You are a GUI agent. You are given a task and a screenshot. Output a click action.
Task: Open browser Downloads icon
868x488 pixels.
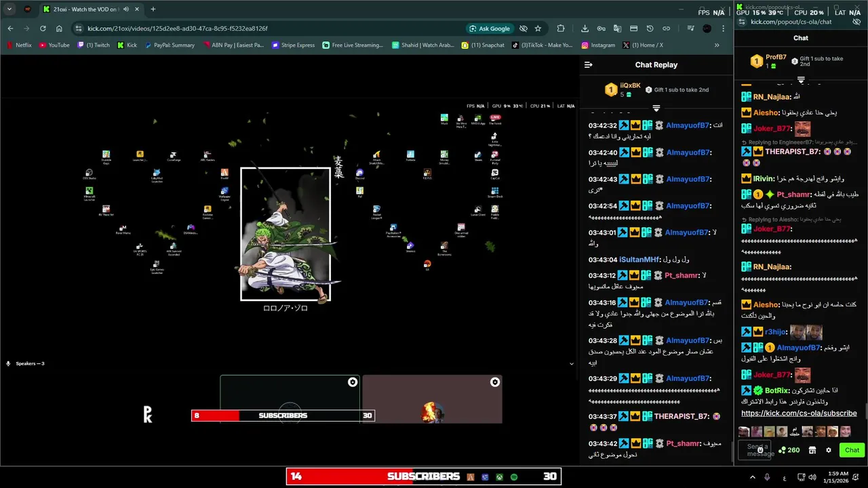pos(585,28)
